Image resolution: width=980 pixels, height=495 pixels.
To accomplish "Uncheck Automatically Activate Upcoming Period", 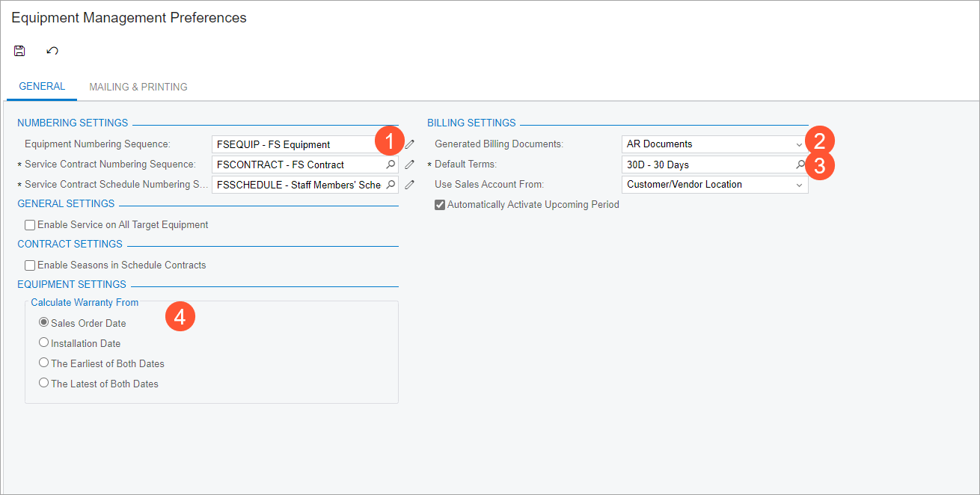I will pyautogui.click(x=440, y=205).
